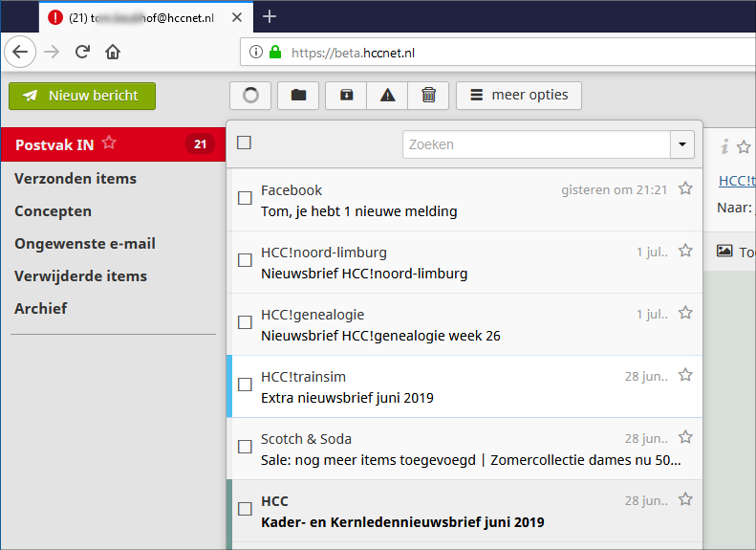Open Concepten folder

(x=53, y=211)
